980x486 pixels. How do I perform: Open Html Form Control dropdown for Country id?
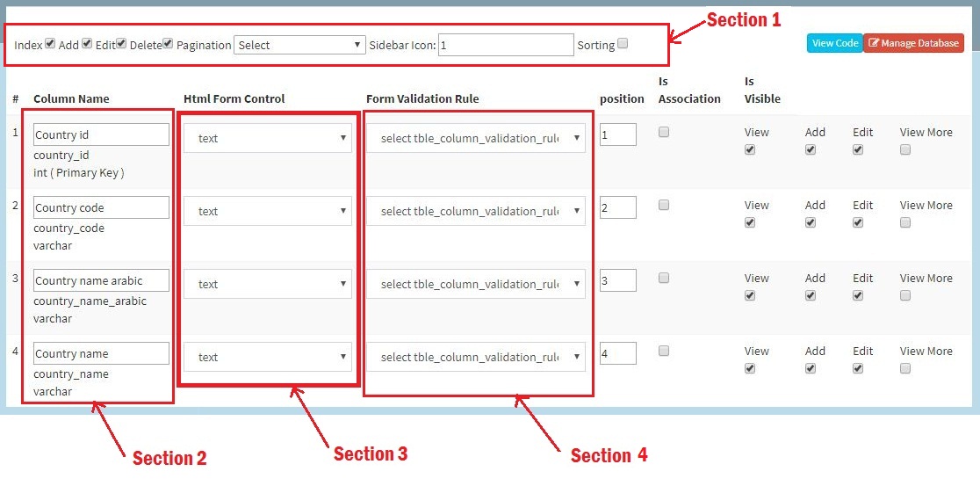pos(268,138)
